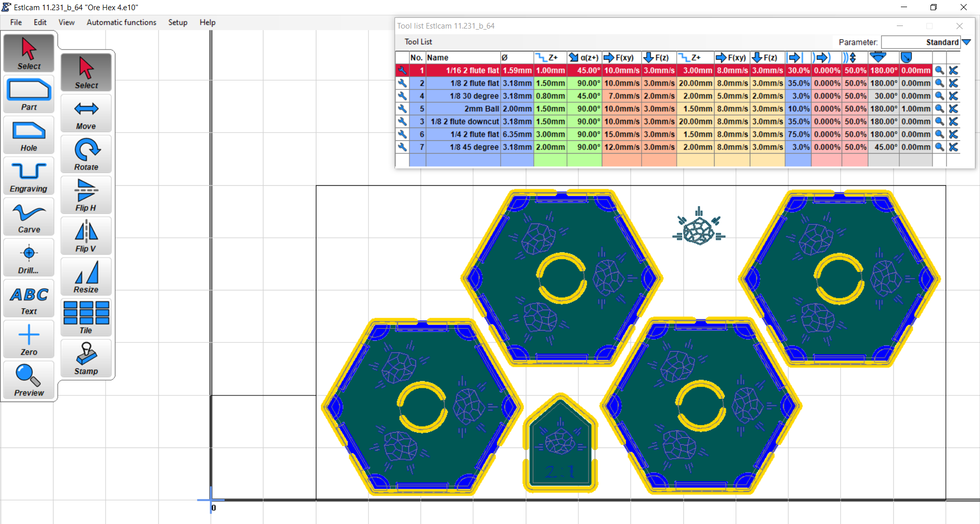Click wrench icon for 2mm Ball tool

pos(402,109)
